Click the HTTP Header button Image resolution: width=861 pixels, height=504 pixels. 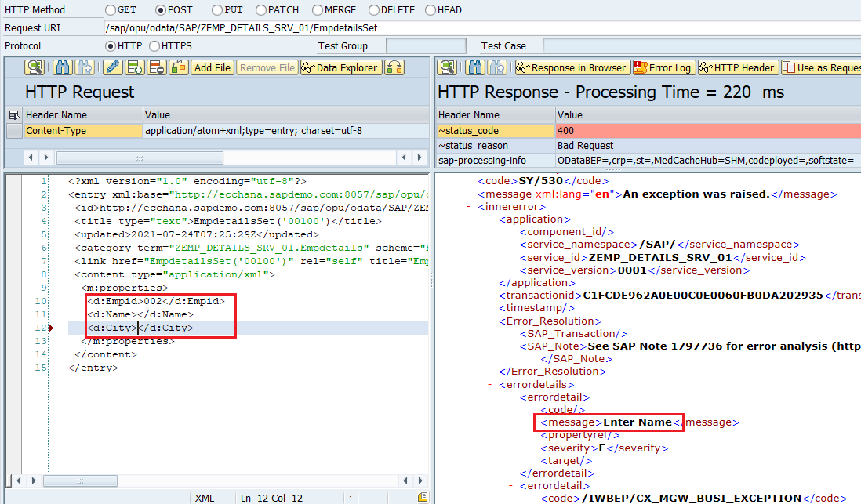click(x=737, y=67)
